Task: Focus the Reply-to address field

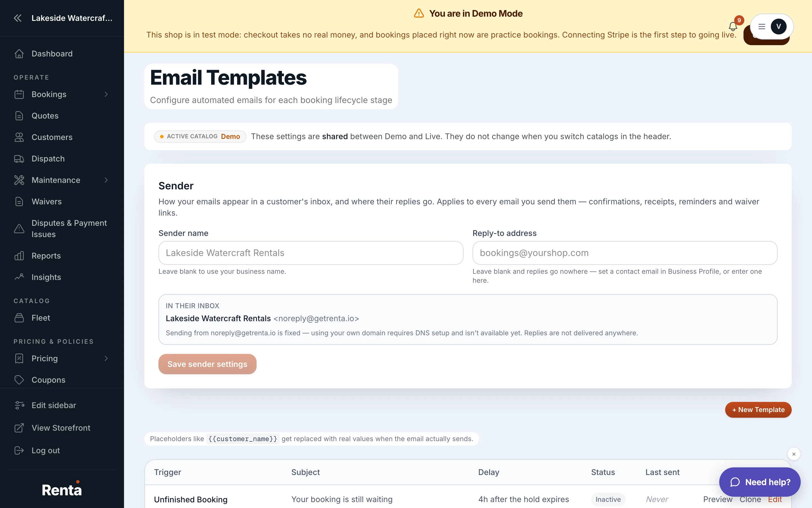Action: point(625,253)
